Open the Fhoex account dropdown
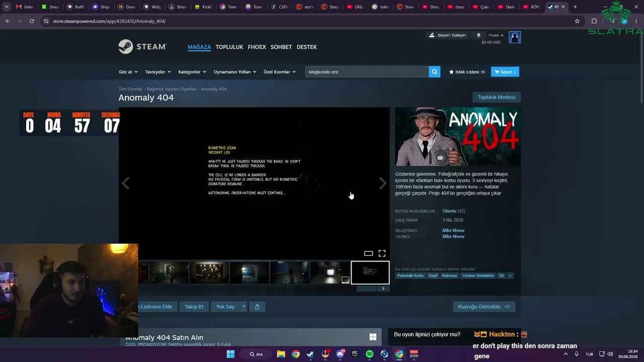This screenshot has height=362, width=644. tap(496, 35)
